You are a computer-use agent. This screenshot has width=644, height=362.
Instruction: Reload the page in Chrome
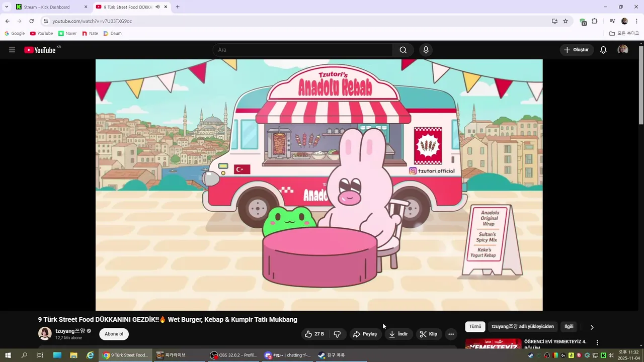tap(31, 21)
